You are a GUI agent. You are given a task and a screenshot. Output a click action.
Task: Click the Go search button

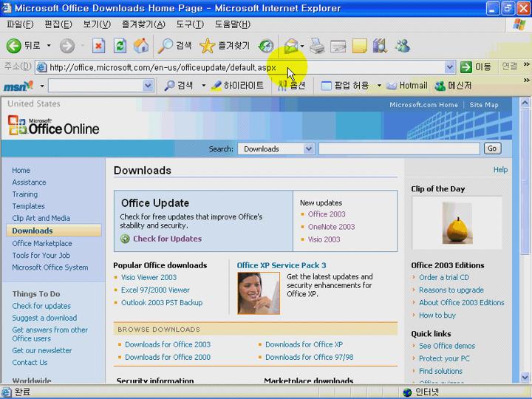[492, 149]
